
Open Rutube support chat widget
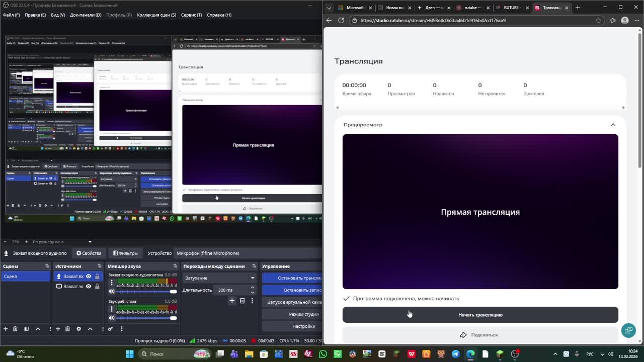(628, 330)
